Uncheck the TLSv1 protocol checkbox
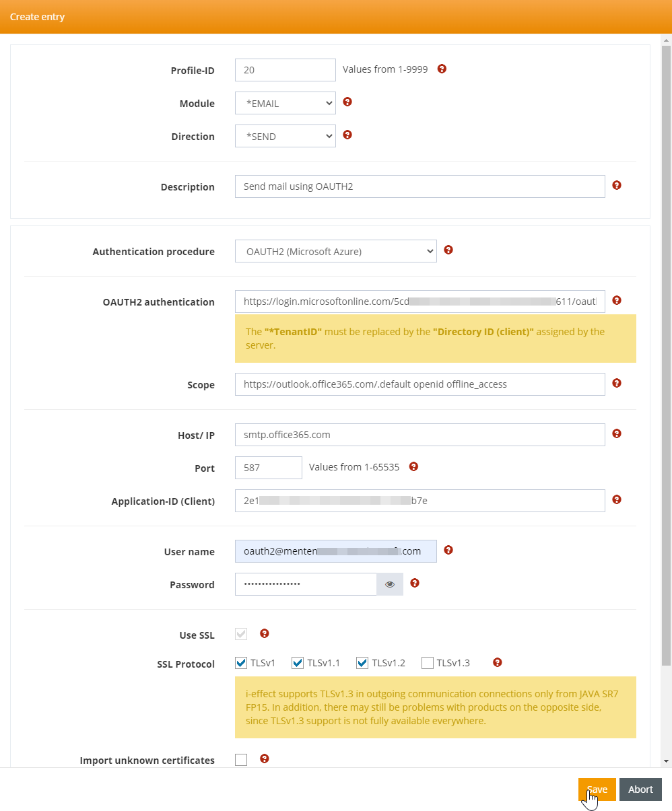 [241, 663]
